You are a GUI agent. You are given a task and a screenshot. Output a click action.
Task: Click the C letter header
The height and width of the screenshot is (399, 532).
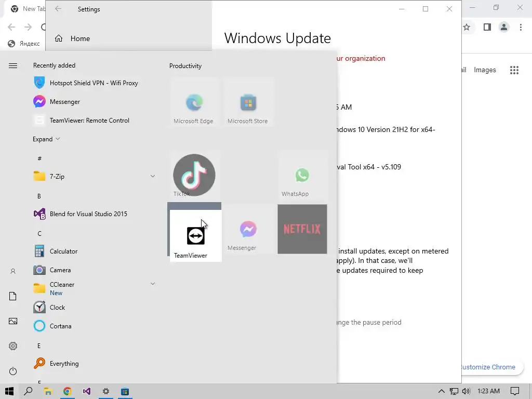coord(39,233)
